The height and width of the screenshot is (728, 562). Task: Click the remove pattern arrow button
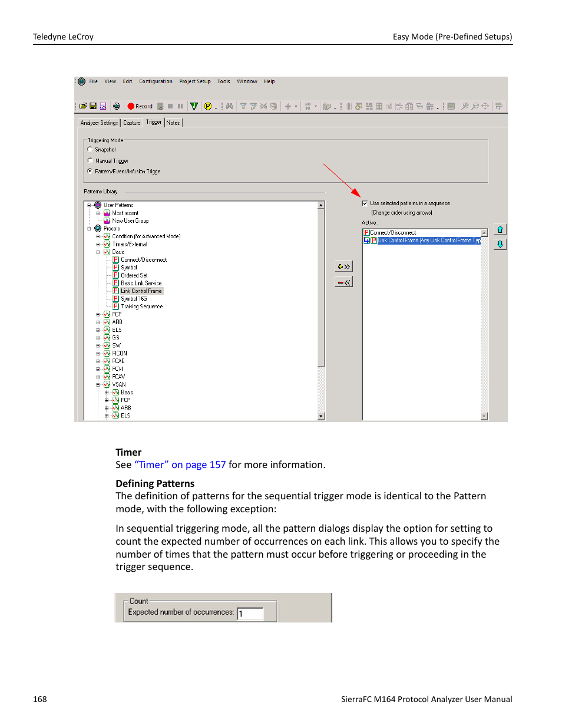click(x=344, y=282)
